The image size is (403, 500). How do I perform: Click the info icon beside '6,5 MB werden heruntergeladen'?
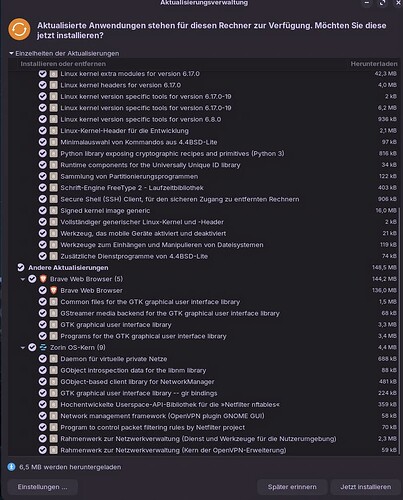coord(11,467)
